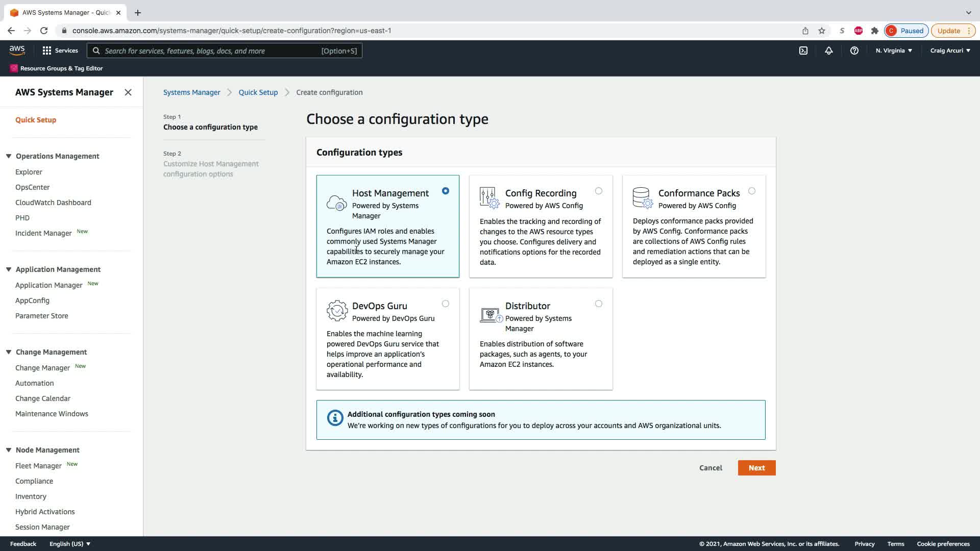Click the Resource Groups & Tag Editor icon
The height and width of the screenshot is (551, 980).
click(14, 68)
